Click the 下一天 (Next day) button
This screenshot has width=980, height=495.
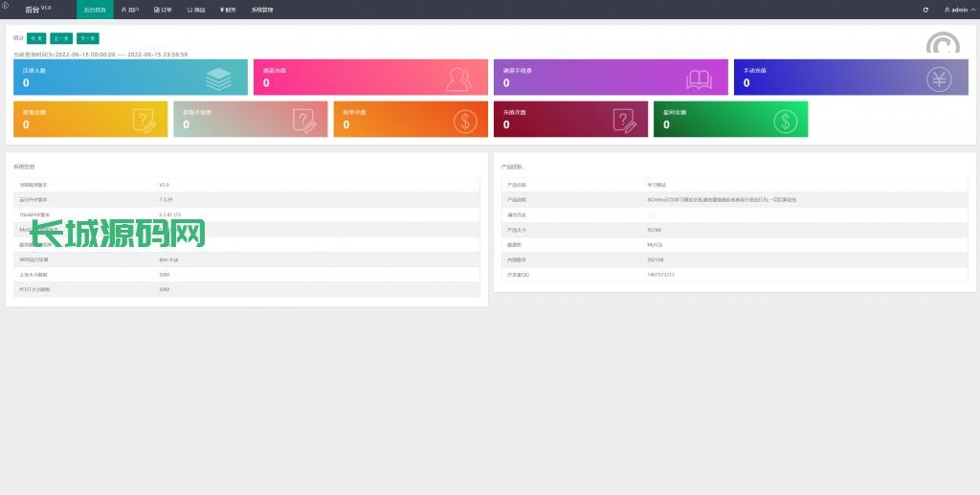87,38
